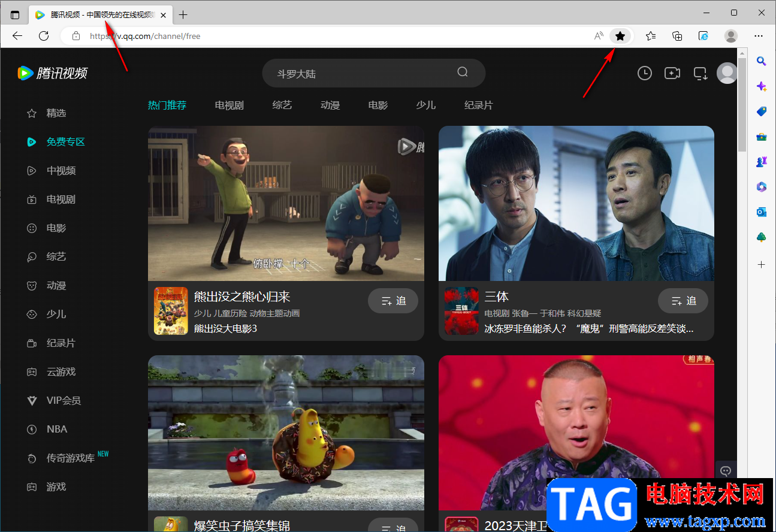This screenshot has width=776, height=532.
Task: Switch to the 热门推荐 tab
Action: tap(167, 105)
